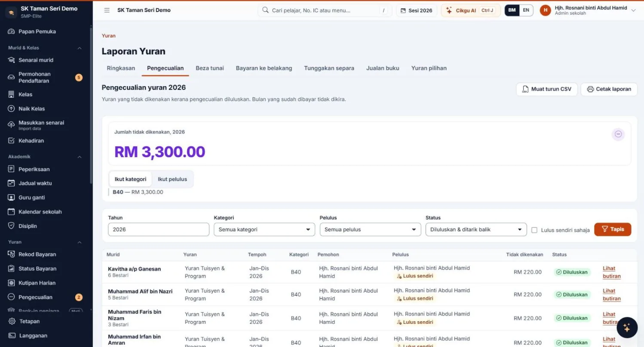Click the Kehadiran checkmark icon
The height and width of the screenshot is (347, 644).
[12, 140]
